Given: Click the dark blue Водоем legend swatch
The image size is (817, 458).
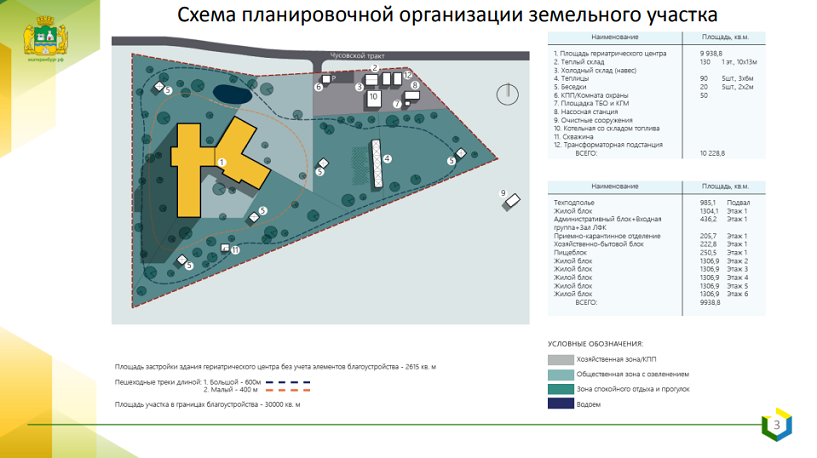Looking at the screenshot, I should tap(561, 404).
